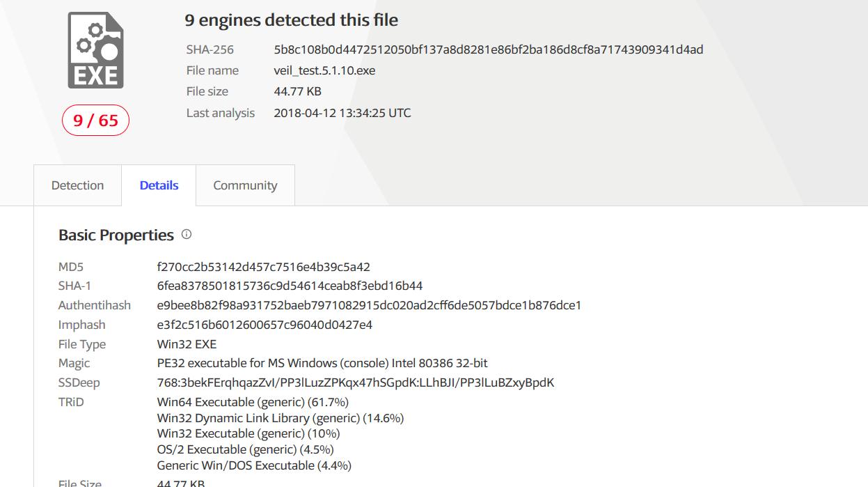Click the SHA-256 hash value
The image size is (868, 487).
489,49
